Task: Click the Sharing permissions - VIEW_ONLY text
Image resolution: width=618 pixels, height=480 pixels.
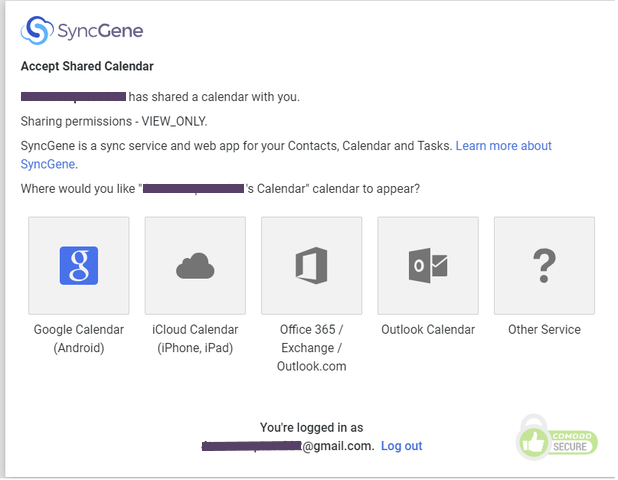Action: pyautogui.click(x=114, y=121)
